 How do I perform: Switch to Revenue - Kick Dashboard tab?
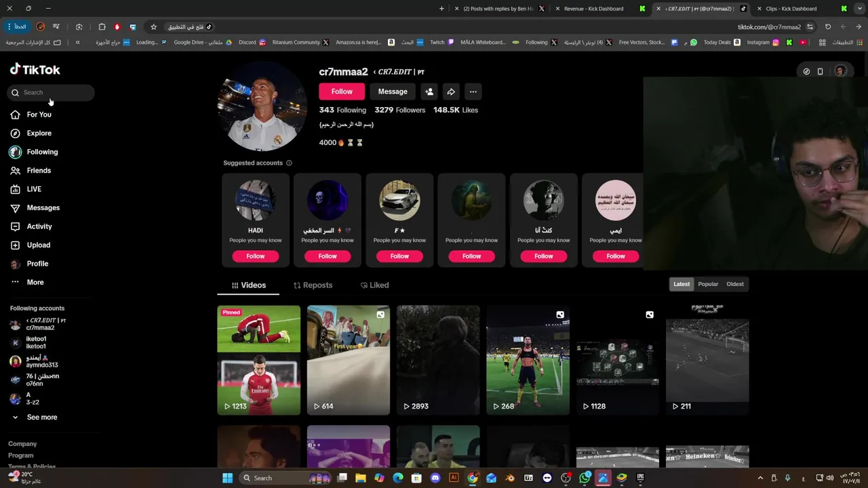click(600, 9)
